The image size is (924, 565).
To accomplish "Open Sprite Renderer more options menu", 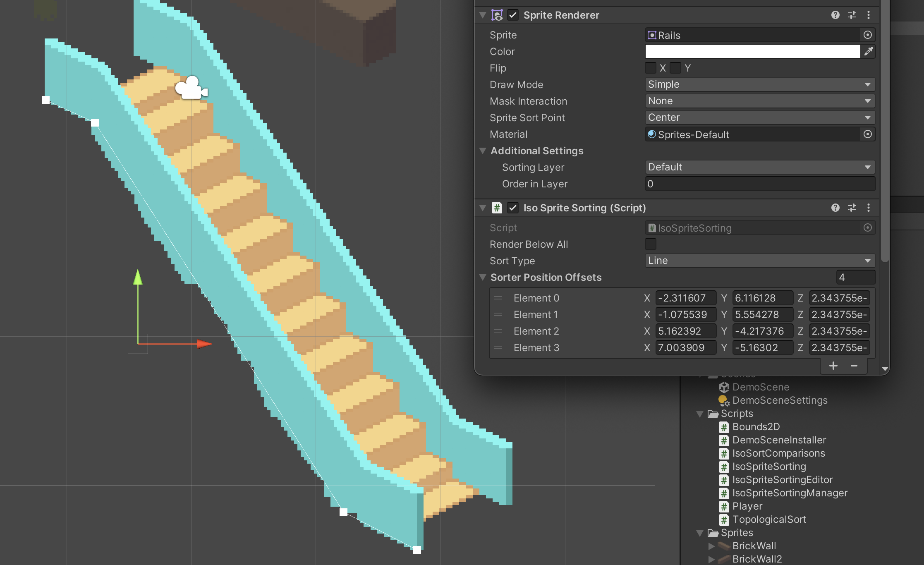I will pyautogui.click(x=869, y=15).
